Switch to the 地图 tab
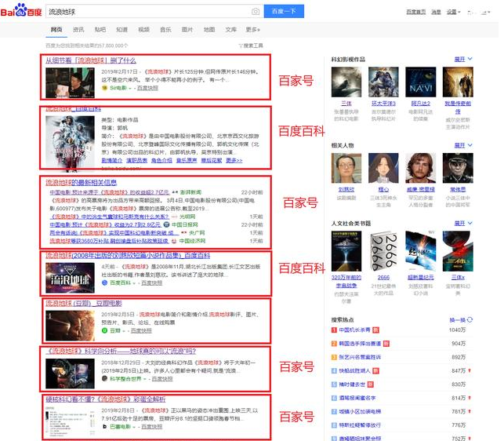 tap(209, 30)
